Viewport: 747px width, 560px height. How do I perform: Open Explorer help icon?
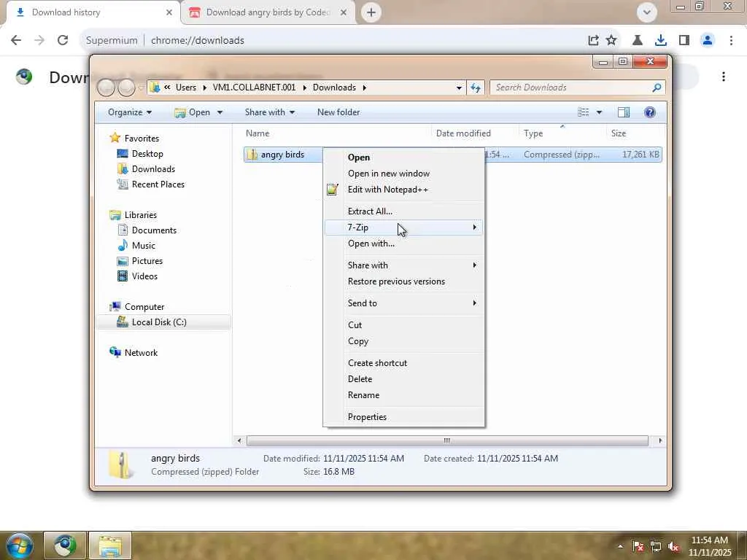(649, 112)
